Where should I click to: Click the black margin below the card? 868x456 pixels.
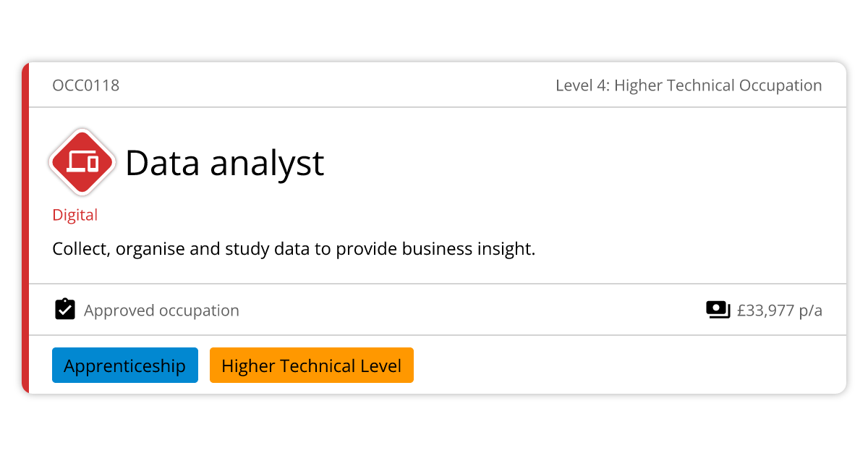point(434,426)
